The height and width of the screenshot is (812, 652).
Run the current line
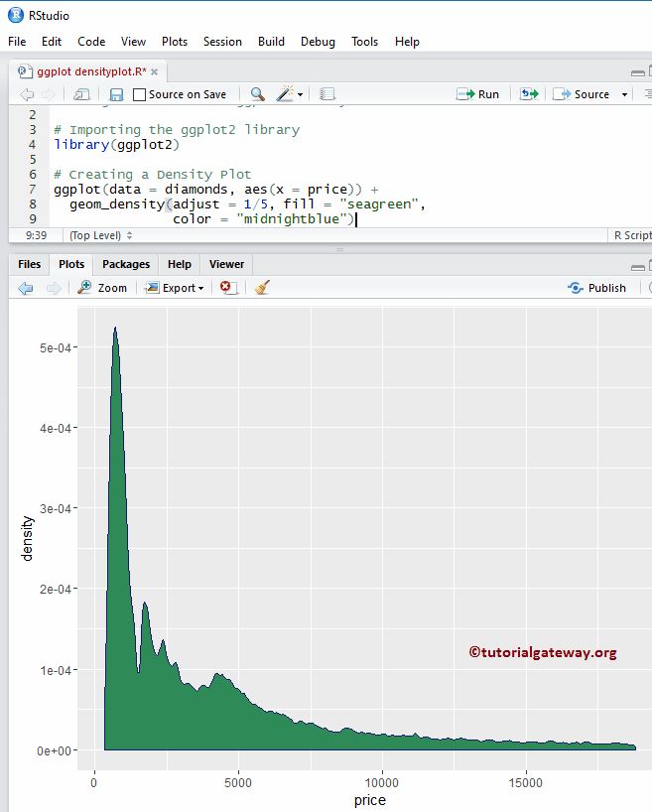click(477, 94)
